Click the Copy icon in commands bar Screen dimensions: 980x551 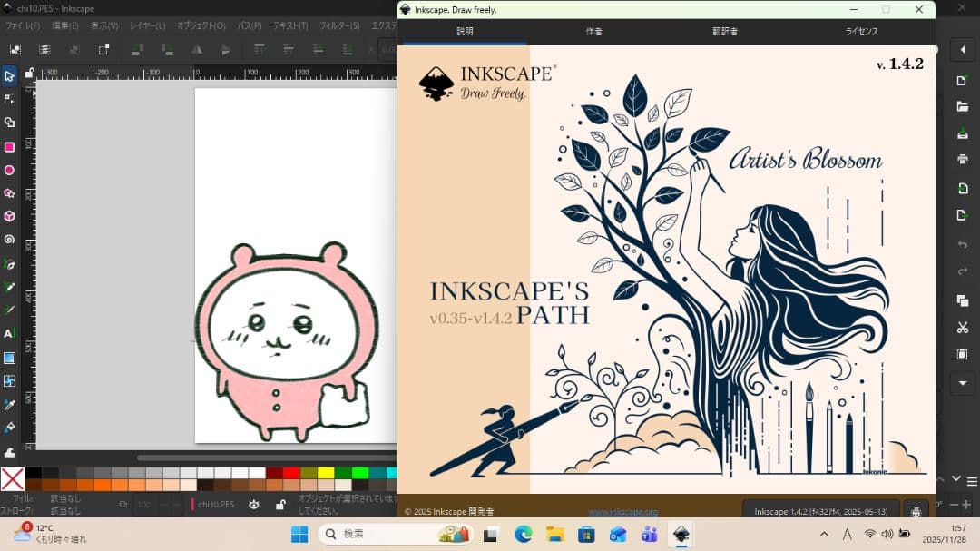coord(963,300)
